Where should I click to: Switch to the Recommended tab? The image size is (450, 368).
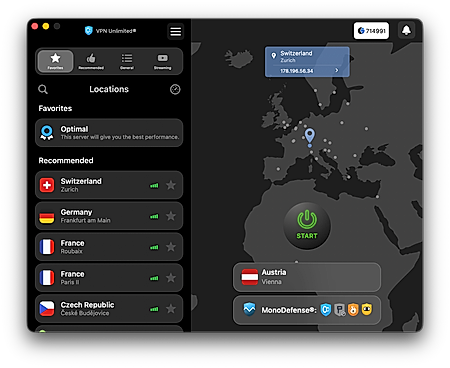(91, 61)
